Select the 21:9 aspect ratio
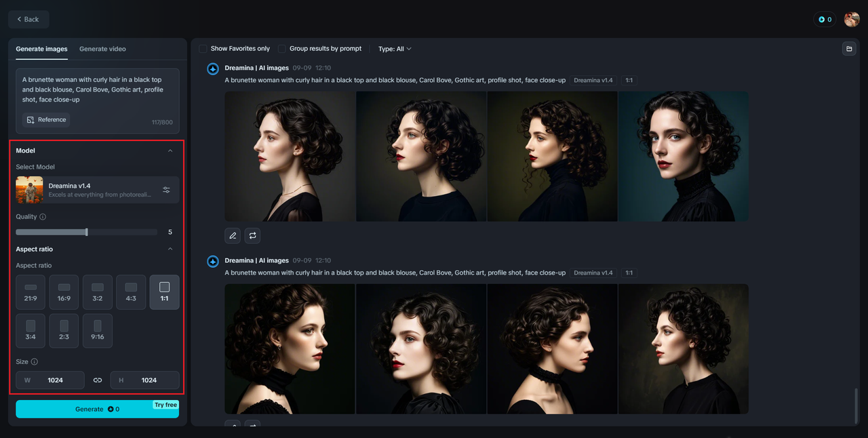 [31, 292]
